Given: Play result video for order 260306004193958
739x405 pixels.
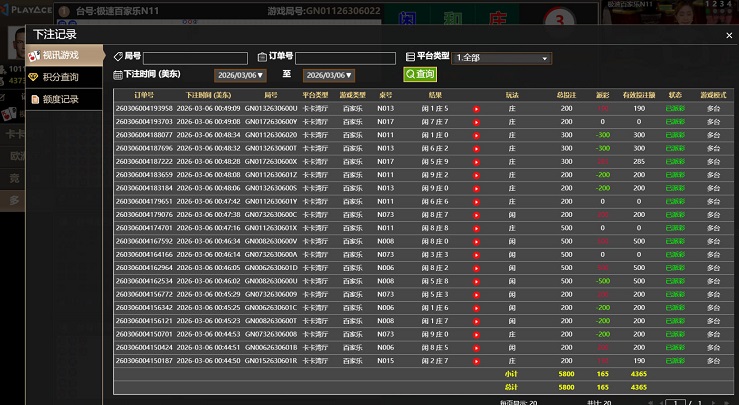Looking at the screenshot, I should coord(476,108).
